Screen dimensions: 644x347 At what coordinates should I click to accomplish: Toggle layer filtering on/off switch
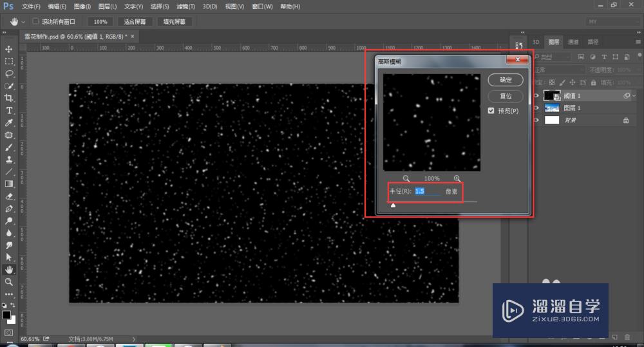639,55
